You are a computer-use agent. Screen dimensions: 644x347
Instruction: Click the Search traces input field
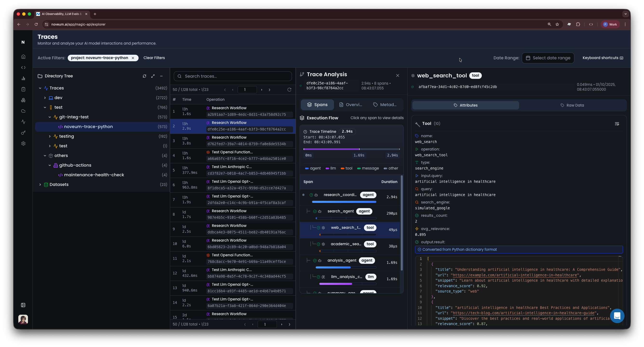pos(233,76)
